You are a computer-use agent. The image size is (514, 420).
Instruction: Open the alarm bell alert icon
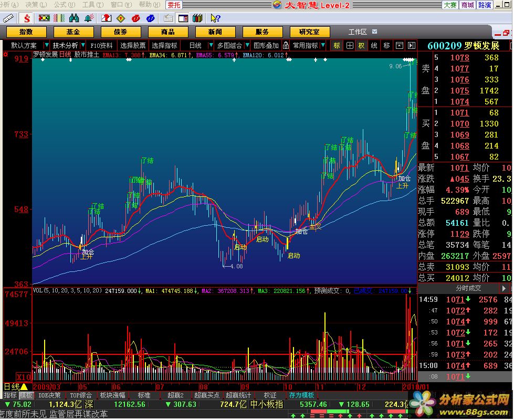click(x=89, y=18)
